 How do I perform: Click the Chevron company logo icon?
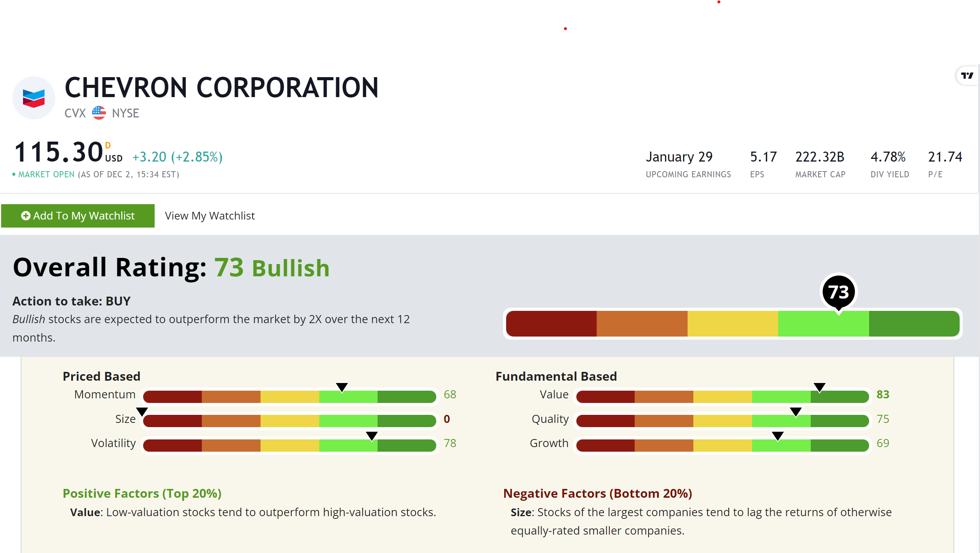pyautogui.click(x=34, y=98)
